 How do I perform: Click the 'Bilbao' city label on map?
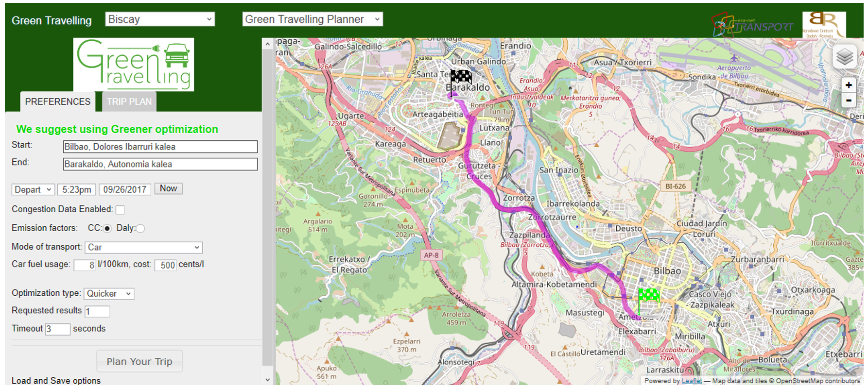[x=667, y=271]
